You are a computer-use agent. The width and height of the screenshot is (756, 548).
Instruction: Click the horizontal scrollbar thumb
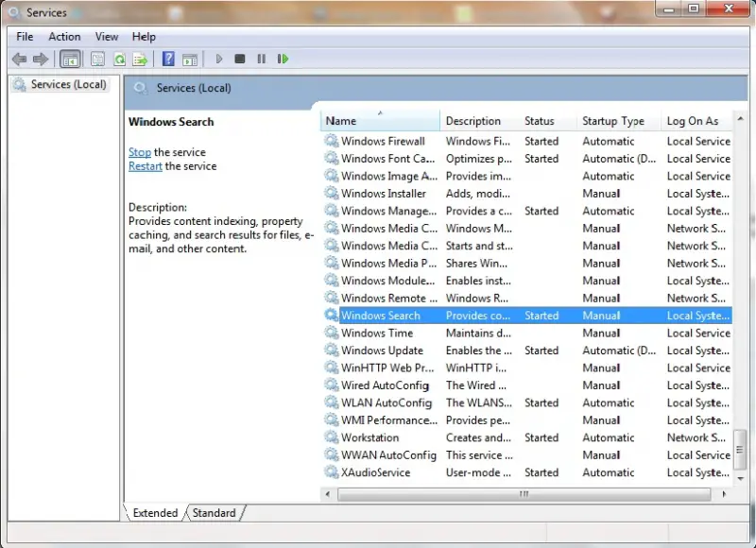[x=524, y=494]
